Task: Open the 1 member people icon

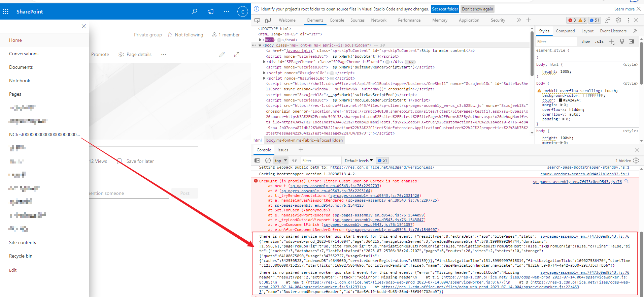Action: (x=214, y=34)
